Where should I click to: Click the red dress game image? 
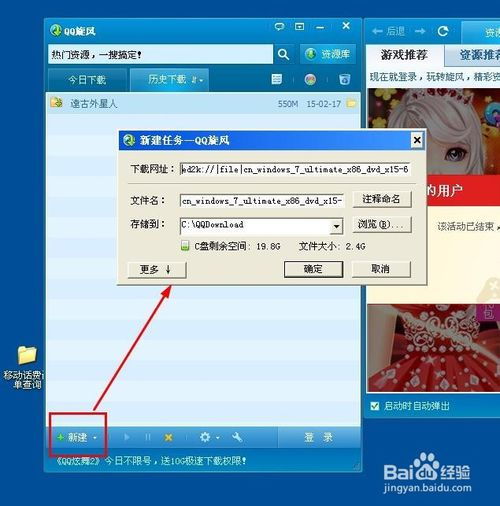pos(433,348)
